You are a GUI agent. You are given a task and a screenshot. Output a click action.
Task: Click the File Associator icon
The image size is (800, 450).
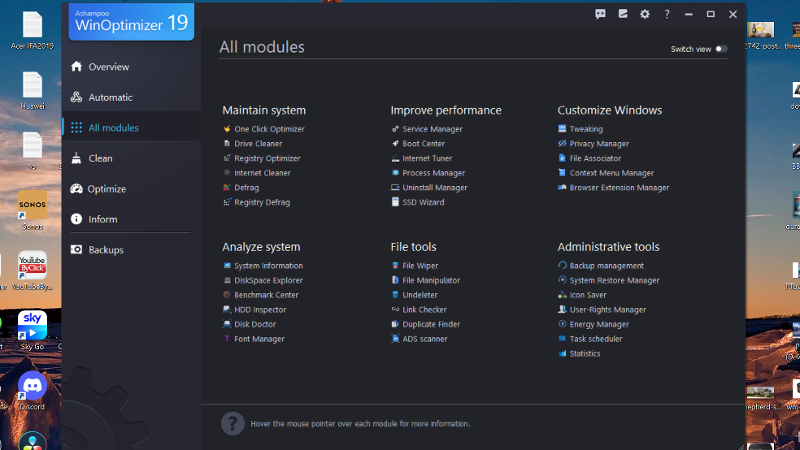(x=562, y=159)
